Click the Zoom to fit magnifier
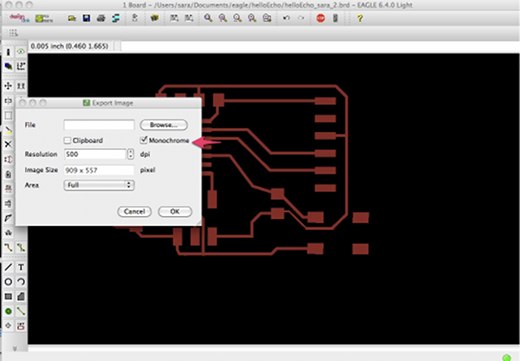520x361 pixels. pyautogui.click(x=208, y=18)
